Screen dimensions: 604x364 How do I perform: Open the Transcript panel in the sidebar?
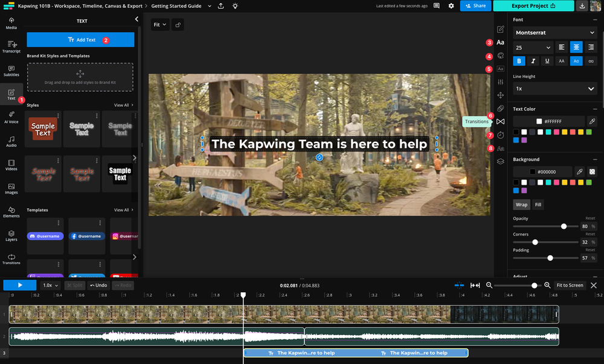(x=11, y=47)
